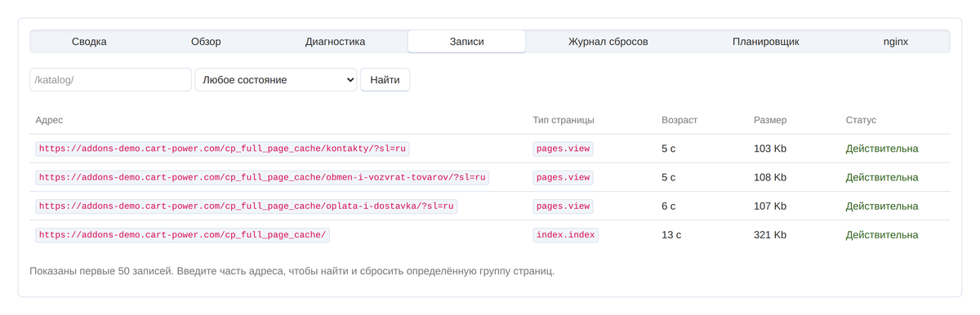
Task: Open the Журнал сбросов tab
Action: click(608, 42)
